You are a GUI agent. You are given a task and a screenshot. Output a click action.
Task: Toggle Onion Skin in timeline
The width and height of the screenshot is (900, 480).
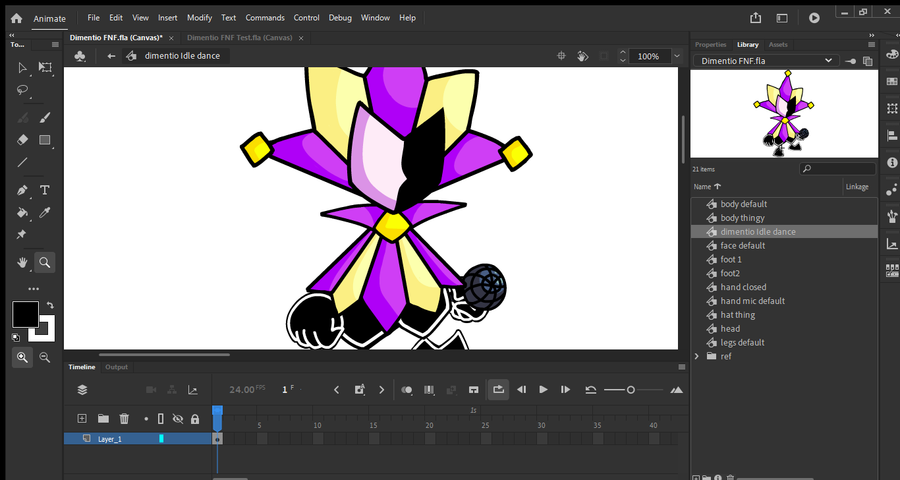pos(407,390)
